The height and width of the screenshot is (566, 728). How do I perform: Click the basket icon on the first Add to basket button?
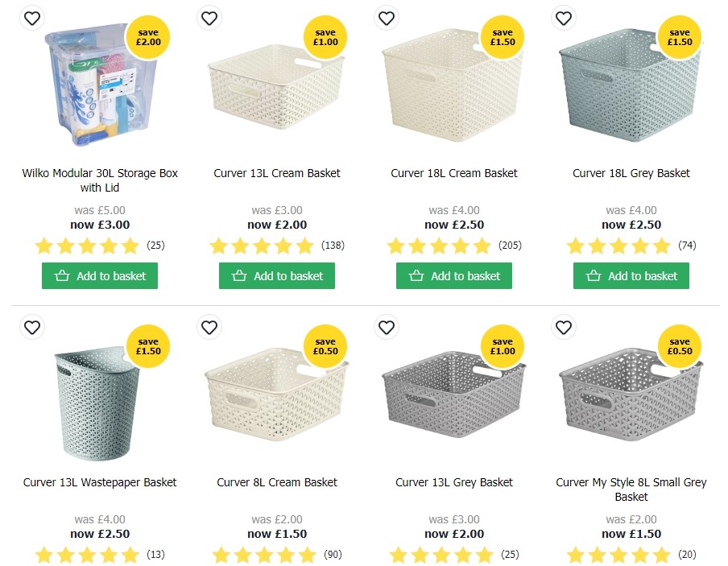61,275
